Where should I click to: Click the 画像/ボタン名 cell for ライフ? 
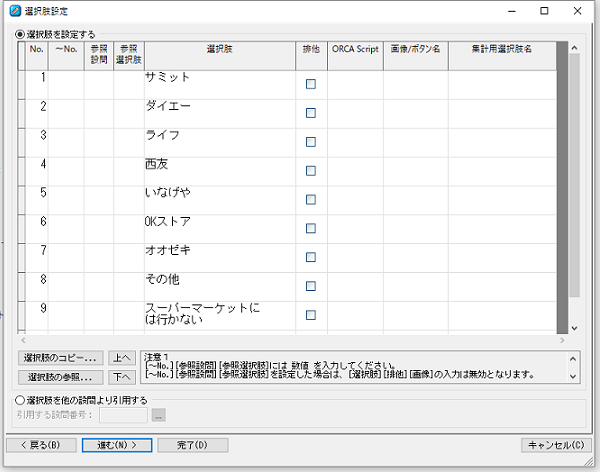pyautogui.click(x=415, y=142)
